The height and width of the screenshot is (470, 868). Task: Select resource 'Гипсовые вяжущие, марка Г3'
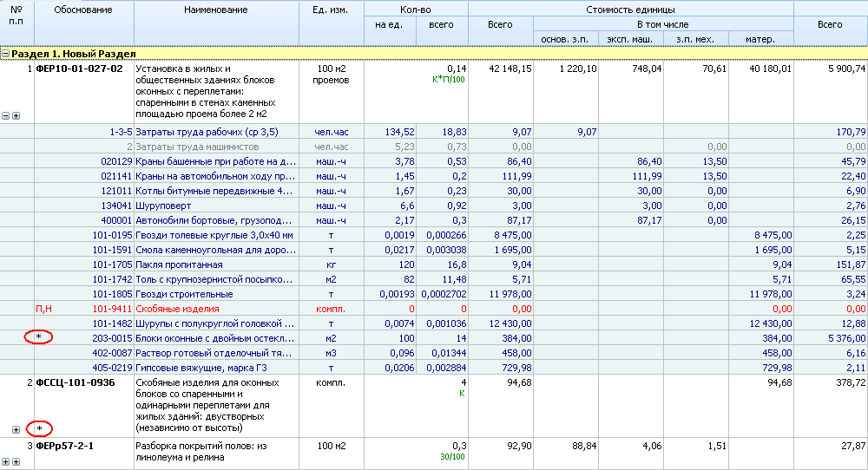point(434,368)
